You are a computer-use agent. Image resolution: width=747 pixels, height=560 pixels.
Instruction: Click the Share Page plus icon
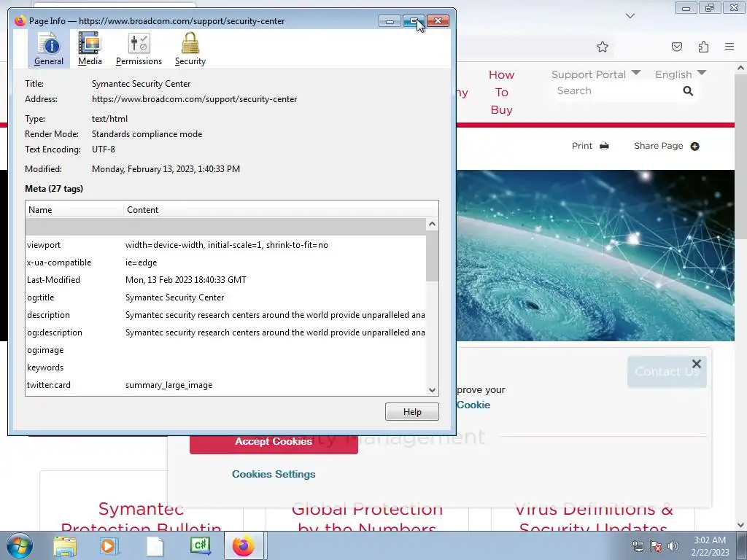tap(694, 146)
